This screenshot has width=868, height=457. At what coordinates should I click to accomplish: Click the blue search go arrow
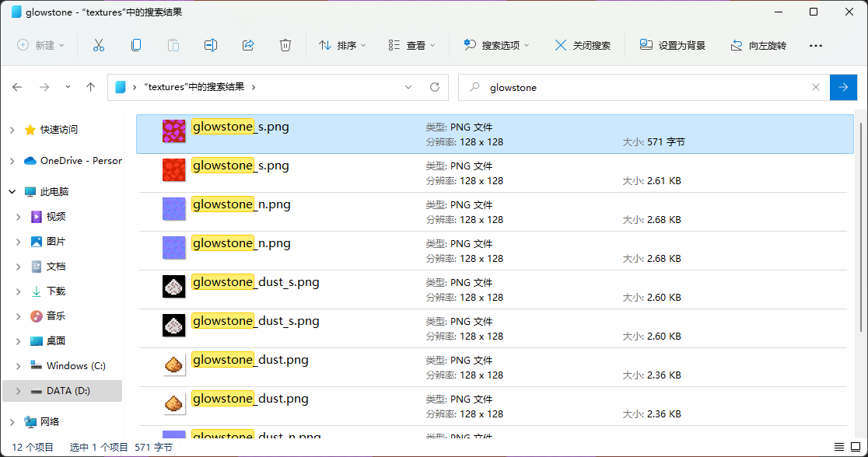click(x=843, y=87)
